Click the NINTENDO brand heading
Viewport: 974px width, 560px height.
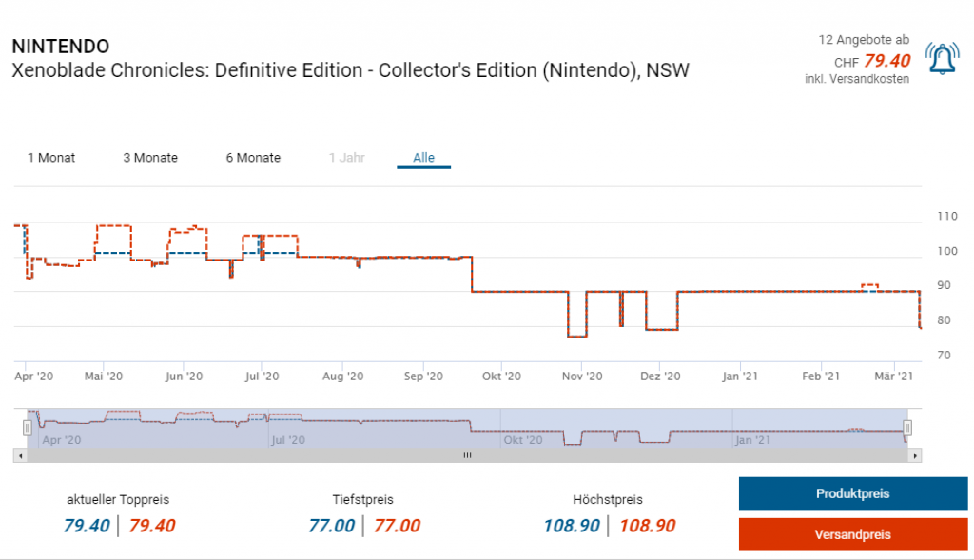(60, 47)
